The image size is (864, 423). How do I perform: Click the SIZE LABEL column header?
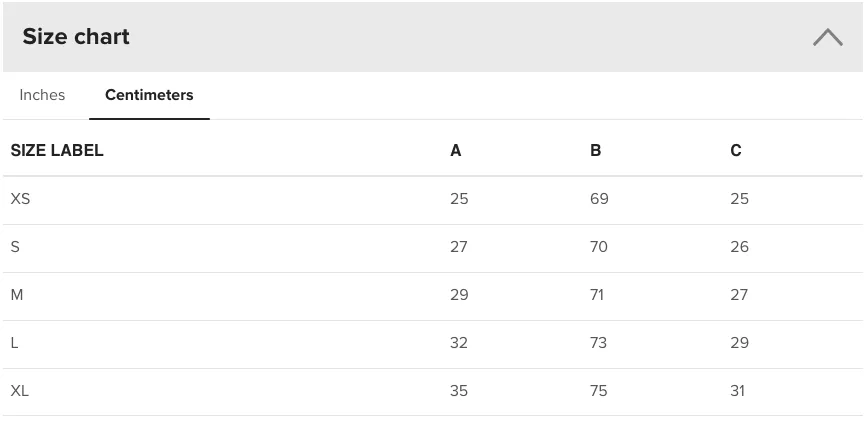[x=57, y=150]
